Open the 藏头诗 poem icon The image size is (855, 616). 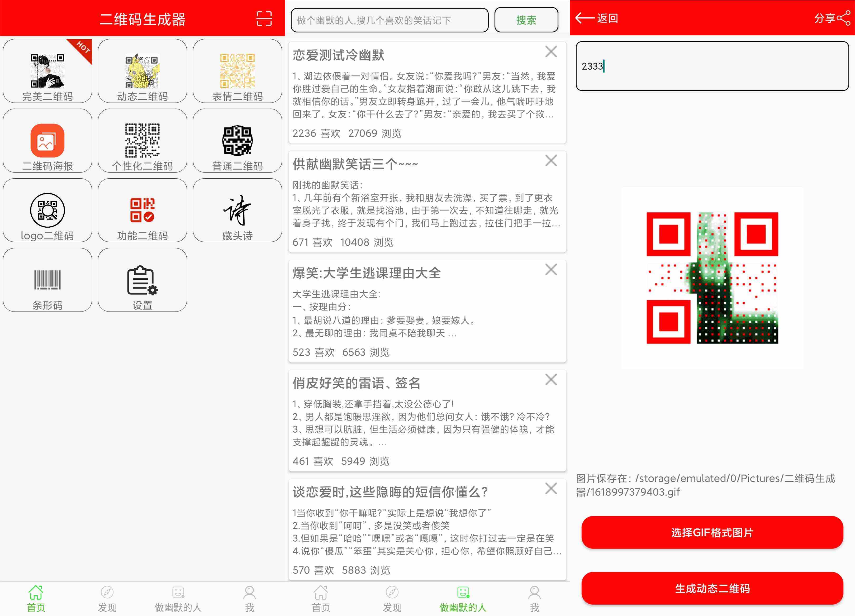(x=237, y=210)
